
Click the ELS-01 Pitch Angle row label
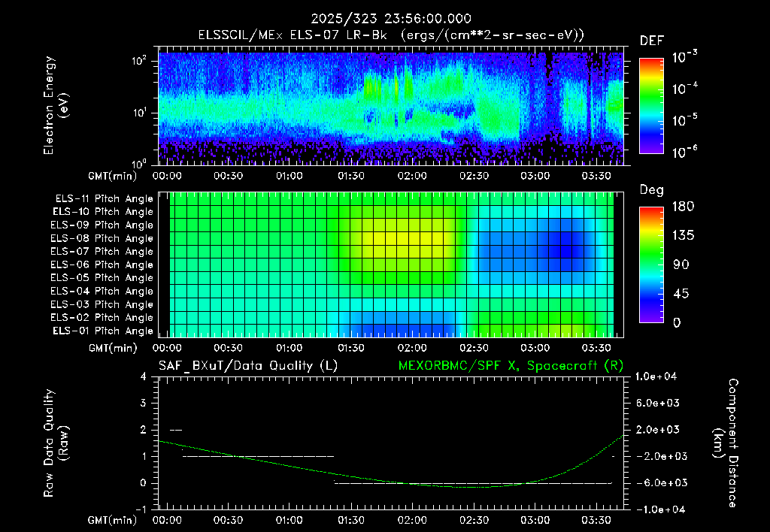pos(103,331)
